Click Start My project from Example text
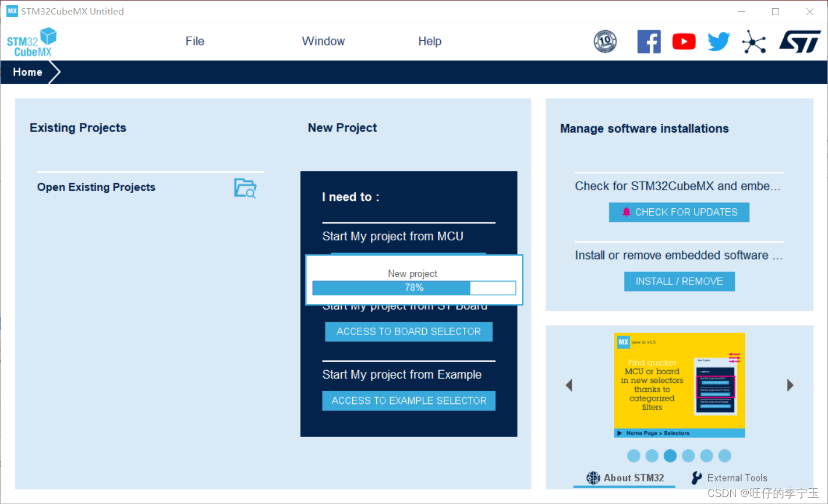828x504 pixels. coord(402,375)
